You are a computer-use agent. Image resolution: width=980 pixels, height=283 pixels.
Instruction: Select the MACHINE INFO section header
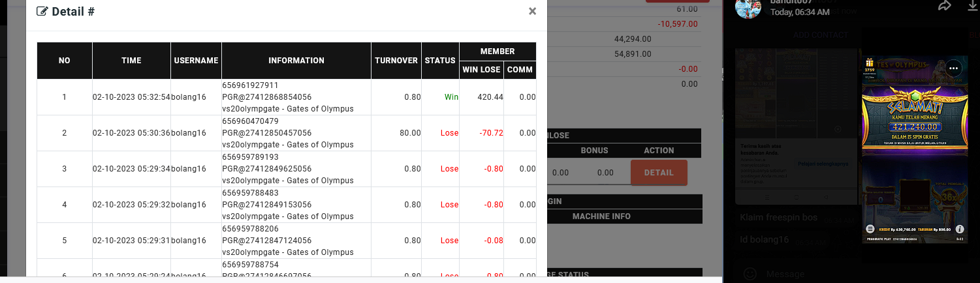point(602,216)
